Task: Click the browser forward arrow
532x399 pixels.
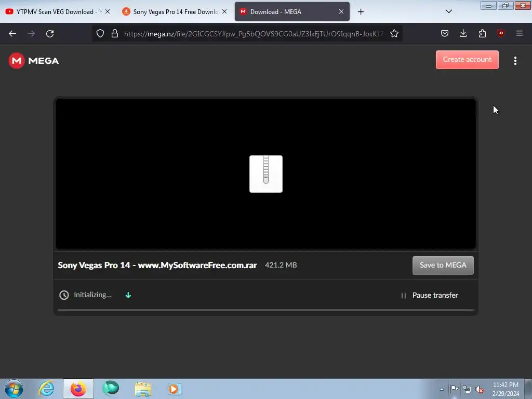Action: (x=31, y=34)
